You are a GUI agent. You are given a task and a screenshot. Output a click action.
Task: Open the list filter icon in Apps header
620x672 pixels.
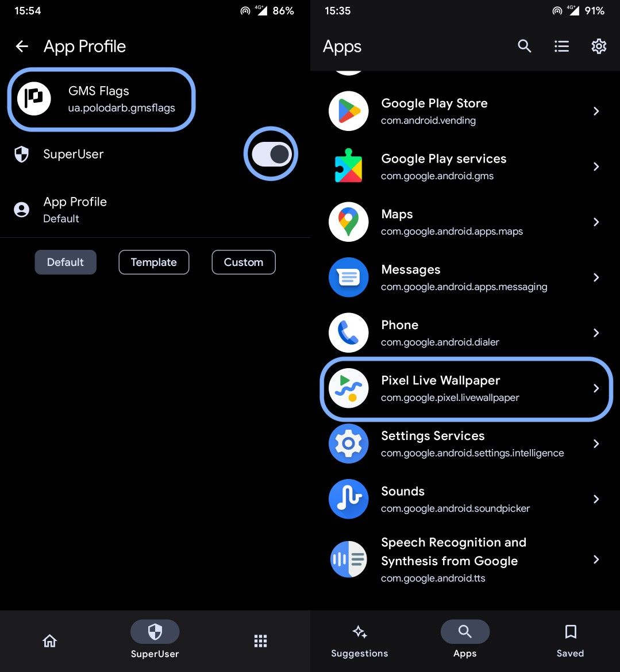[x=561, y=46]
